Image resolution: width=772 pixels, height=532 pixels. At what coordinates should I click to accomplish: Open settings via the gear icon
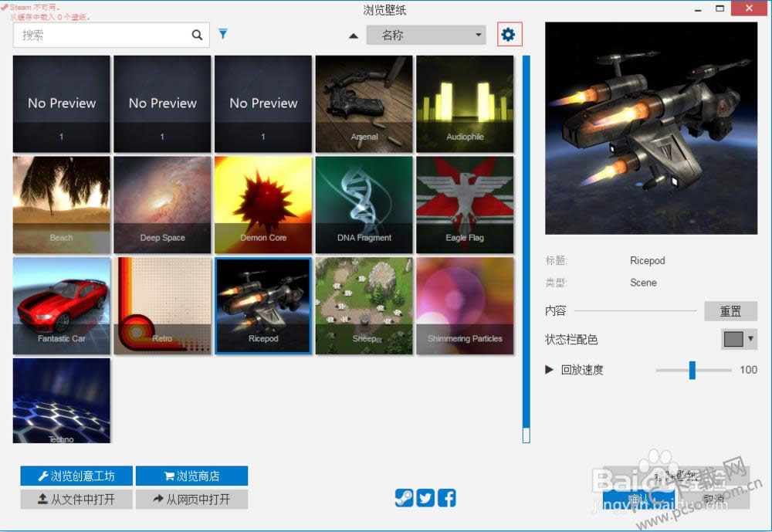coord(509,35)
